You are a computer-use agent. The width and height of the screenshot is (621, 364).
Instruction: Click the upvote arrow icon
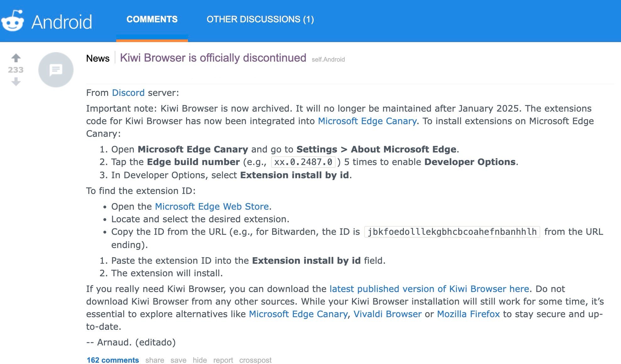coord(16,58)
